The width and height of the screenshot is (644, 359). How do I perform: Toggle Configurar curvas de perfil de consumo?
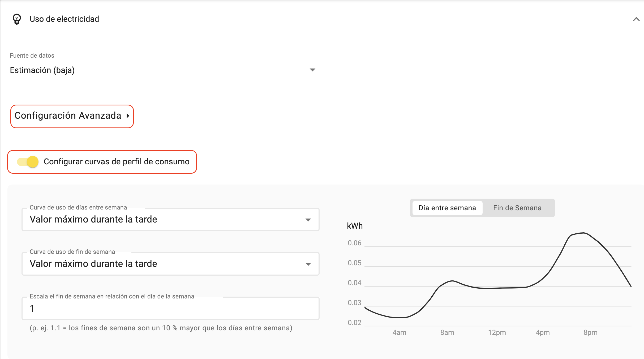[28, 162]
